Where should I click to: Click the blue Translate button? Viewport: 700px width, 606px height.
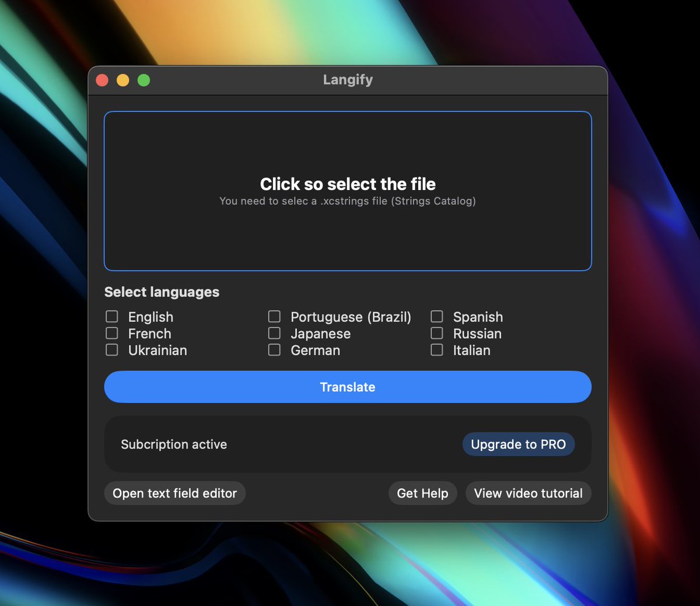click(348, 387)
